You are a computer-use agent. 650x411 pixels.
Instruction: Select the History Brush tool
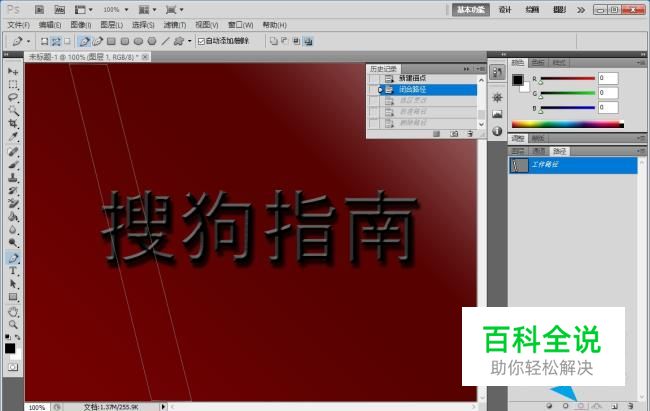[13, 190]
